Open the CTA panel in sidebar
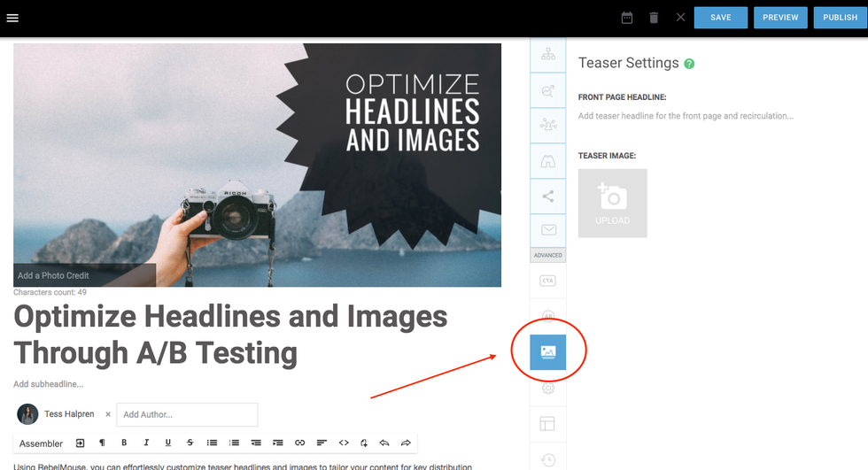 coord(547,281)
